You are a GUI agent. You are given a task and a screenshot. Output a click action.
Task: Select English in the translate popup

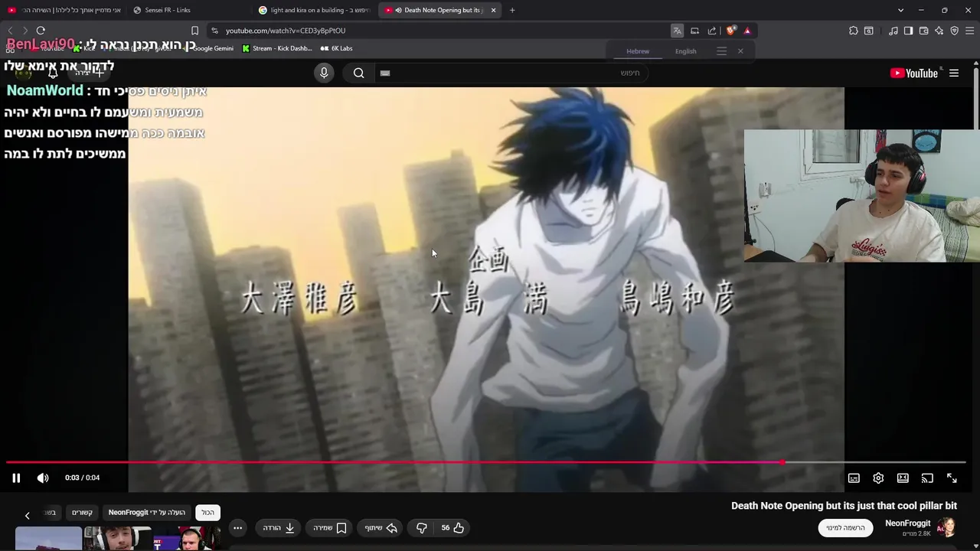(x=685, y=51)
